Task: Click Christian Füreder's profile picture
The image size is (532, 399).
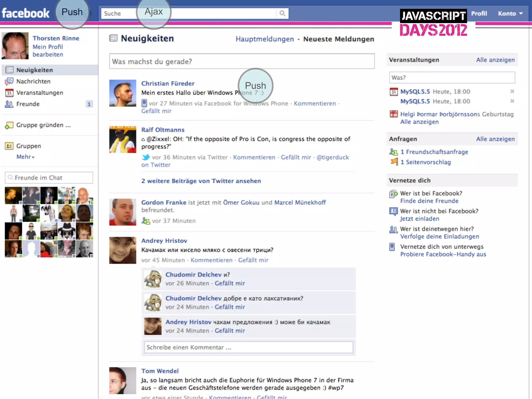Action: pyautogui.click(x=123, y=93)
